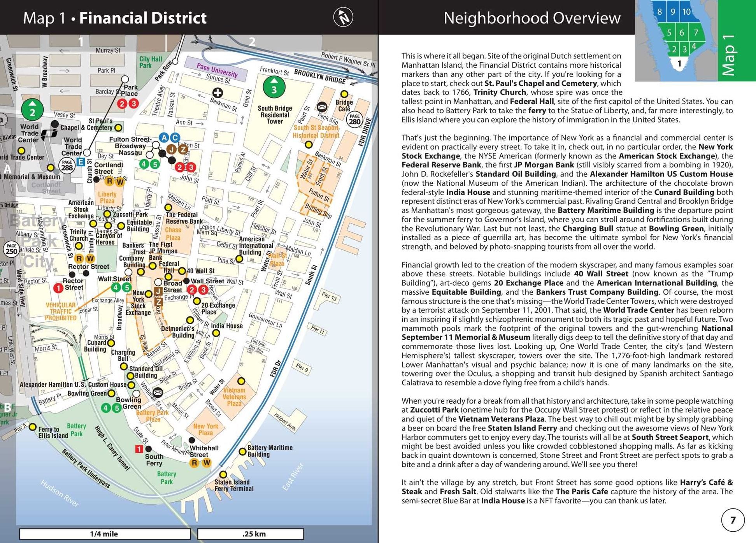Select the W line icon at Rector Street

90,258
